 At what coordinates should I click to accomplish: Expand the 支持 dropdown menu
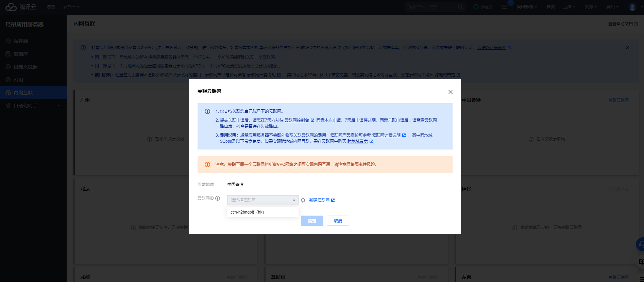pos(591,7)
